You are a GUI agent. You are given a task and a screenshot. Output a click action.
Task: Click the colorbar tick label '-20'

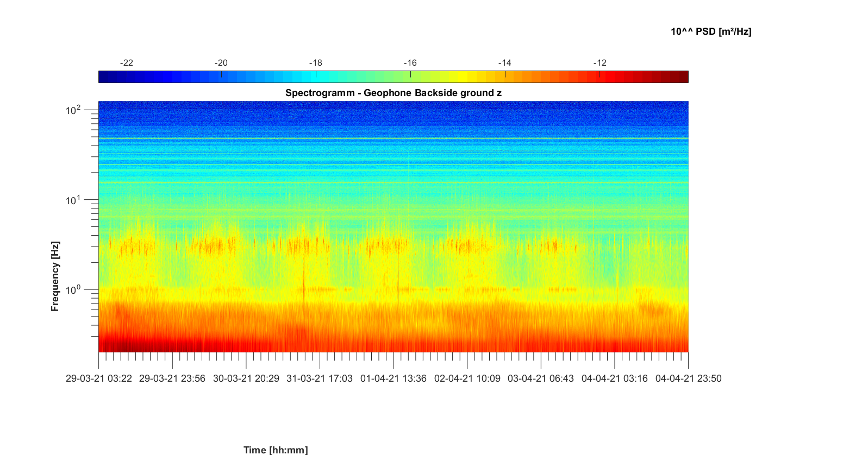(221, 63)
